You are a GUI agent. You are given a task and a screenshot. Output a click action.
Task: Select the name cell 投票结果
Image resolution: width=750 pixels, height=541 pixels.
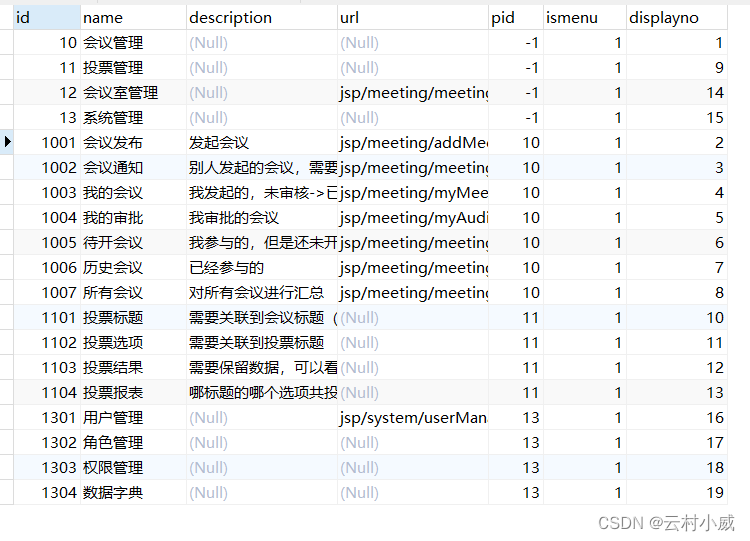[x=133, y=367]
